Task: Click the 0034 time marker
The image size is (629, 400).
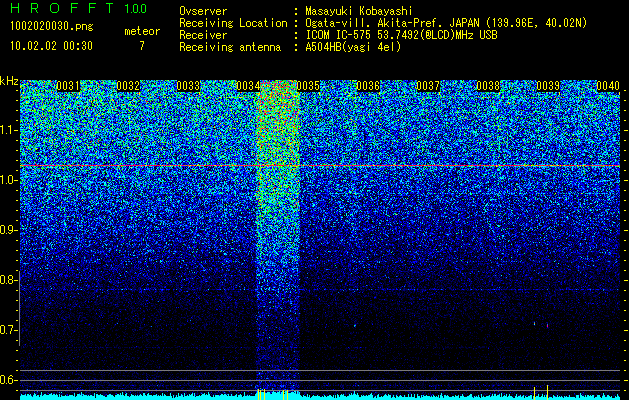Action: [248, 86]
